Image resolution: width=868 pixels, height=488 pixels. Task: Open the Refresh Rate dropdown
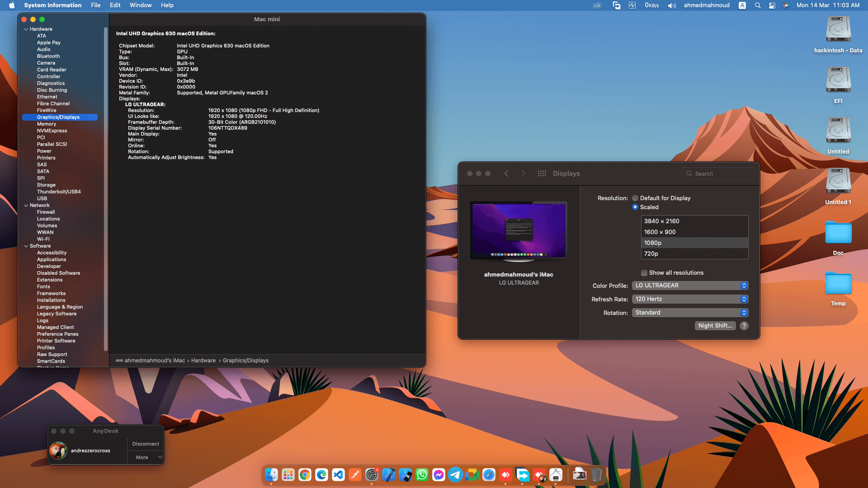(690, 299)
